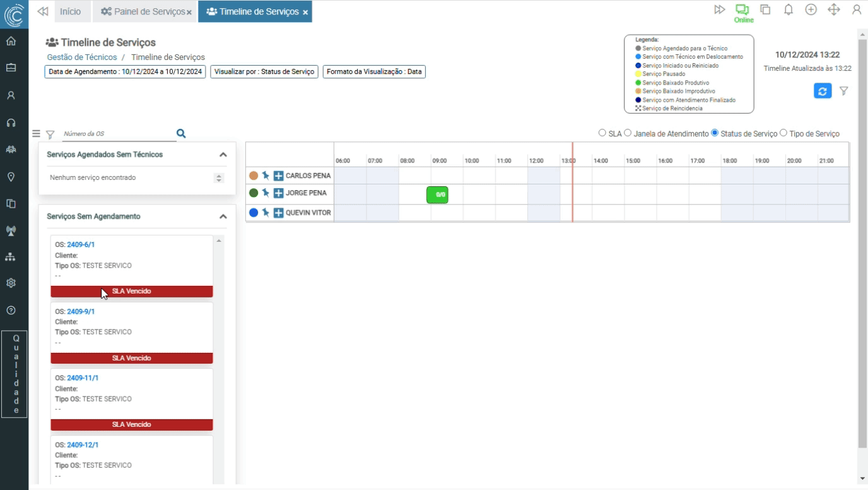Screen dimensions: 868x490
Task: Open the Visualizar por Status de Serviço filter
Action: pyautogui.click(x=264, y=72)
